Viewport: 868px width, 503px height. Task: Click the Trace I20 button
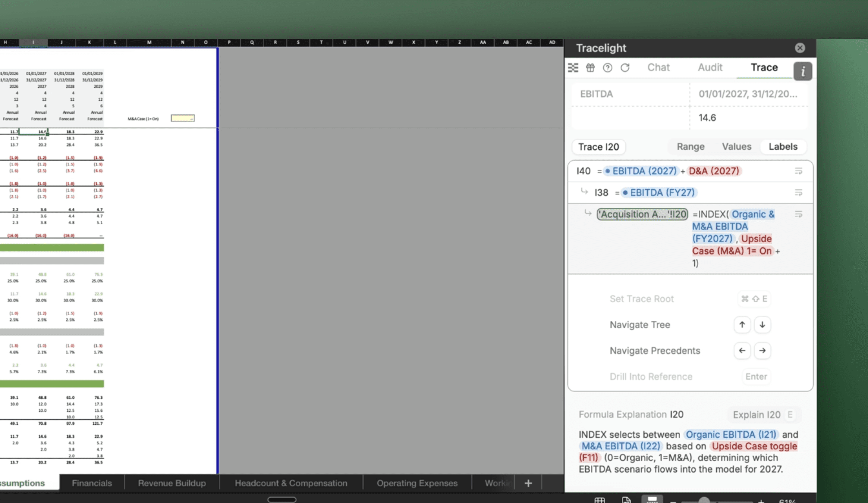coord(598,147)
